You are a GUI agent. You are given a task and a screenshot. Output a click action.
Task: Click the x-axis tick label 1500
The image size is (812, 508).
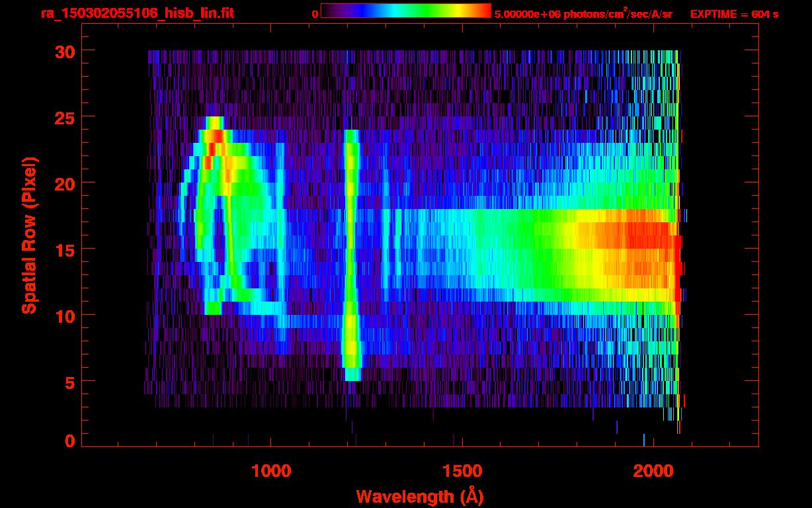click(462, 470)
